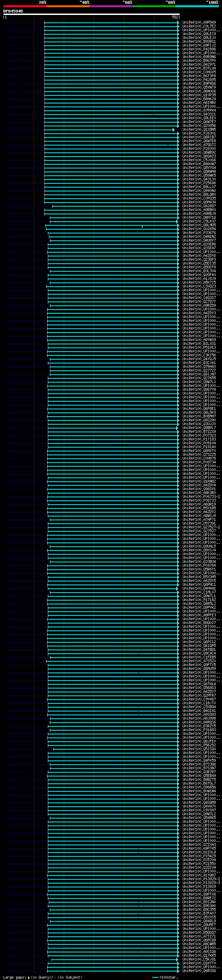Click the UniRef100_Q27877 label
222x980 pixels.
click(x=199, y=302)
